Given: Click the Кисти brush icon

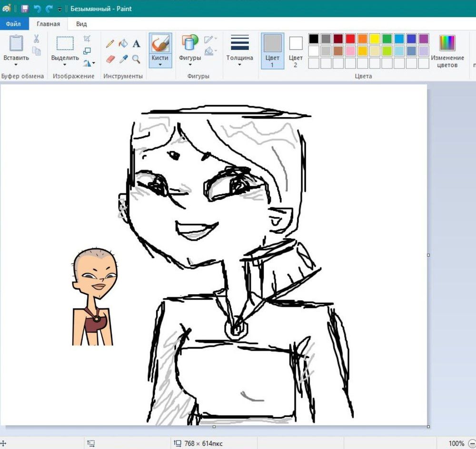Looking at the screenshot, I should click(x=160, y=43).
